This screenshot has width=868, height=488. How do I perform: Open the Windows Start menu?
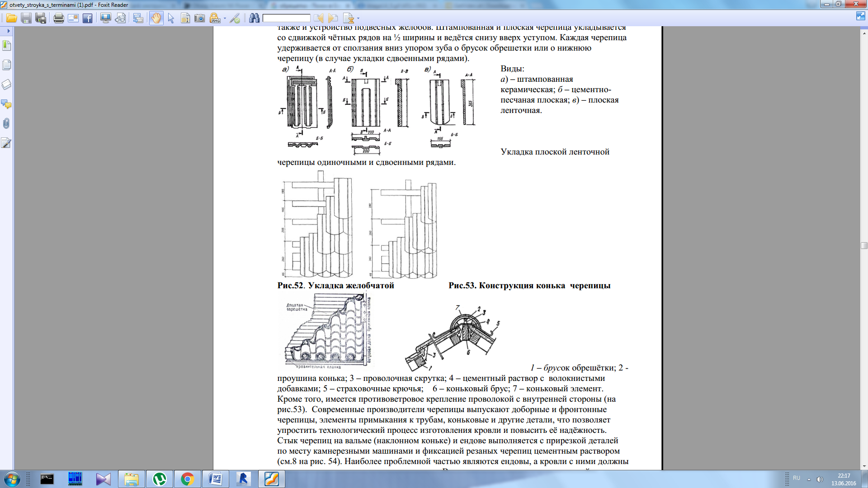pyautogui.click(x=12, y=479)
